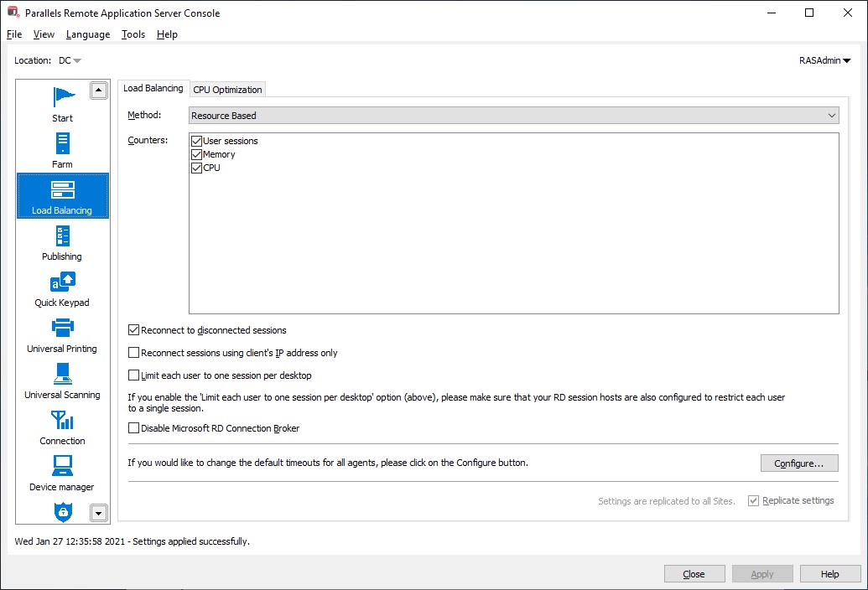Open the Universal Scanning category
This screenshot has width=868, height=590.
(63, 382)
